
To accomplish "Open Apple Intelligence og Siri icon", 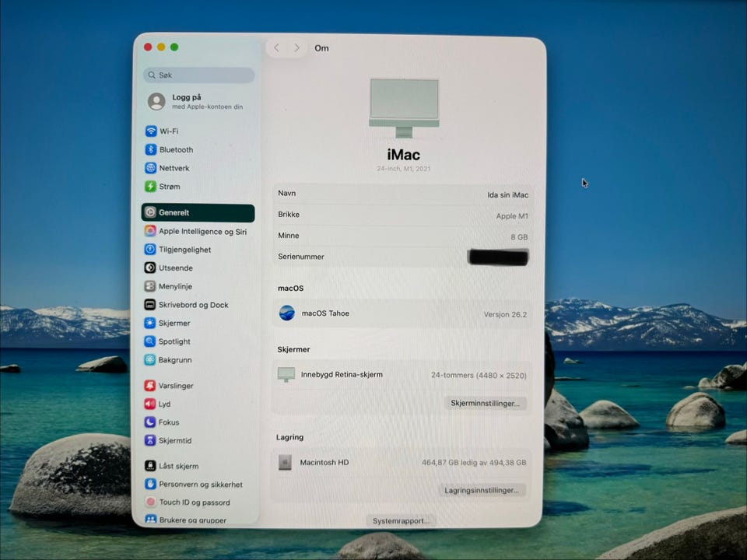I will click(x=150, y=231).
